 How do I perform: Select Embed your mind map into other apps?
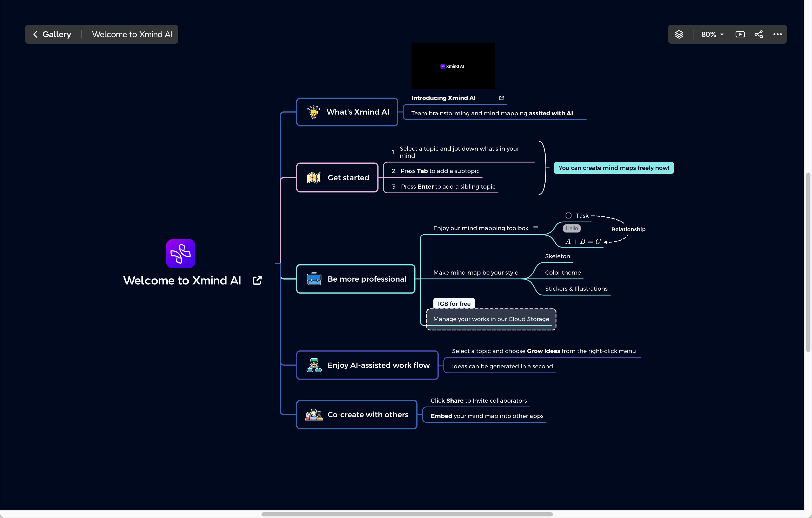click(x=487, y=416)
